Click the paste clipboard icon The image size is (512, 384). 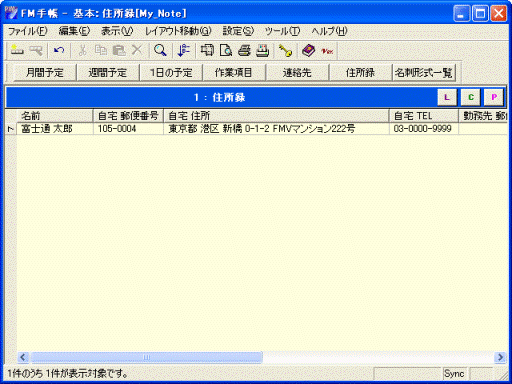pyautogui.click(x=119, y=50)
